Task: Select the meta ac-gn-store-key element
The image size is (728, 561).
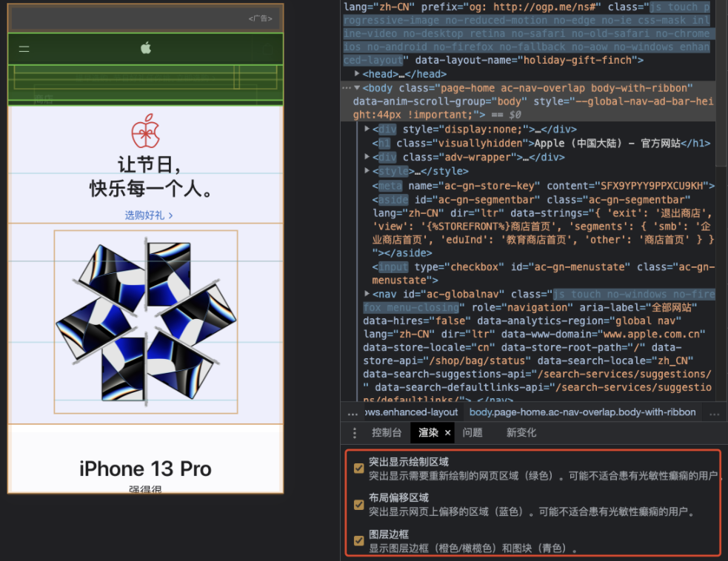Action: coord(543,186)
